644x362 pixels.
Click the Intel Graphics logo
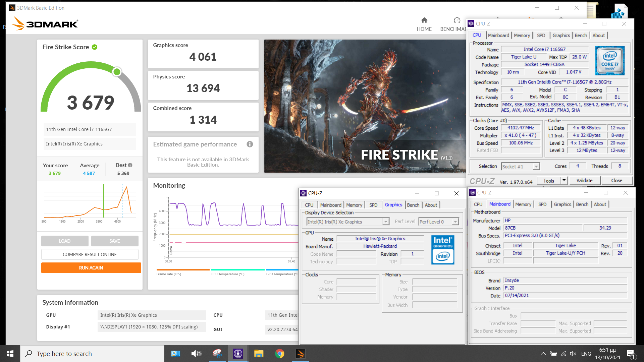443,250
